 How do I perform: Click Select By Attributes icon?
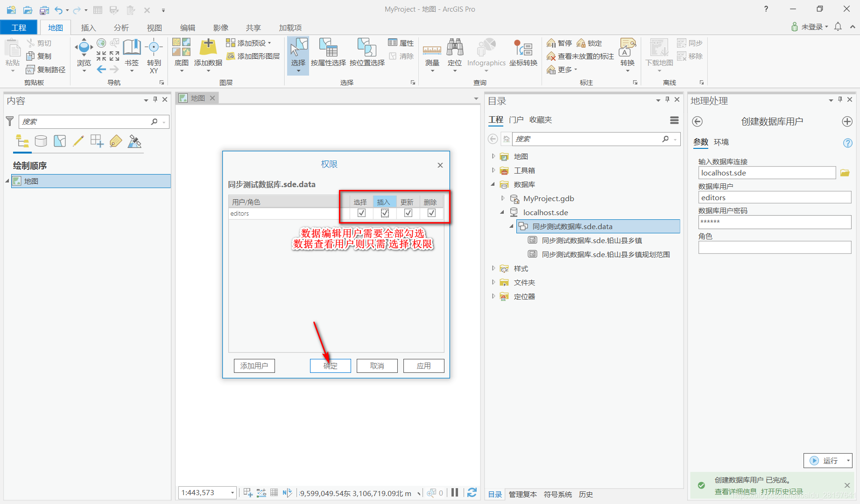tap(328, 47)
